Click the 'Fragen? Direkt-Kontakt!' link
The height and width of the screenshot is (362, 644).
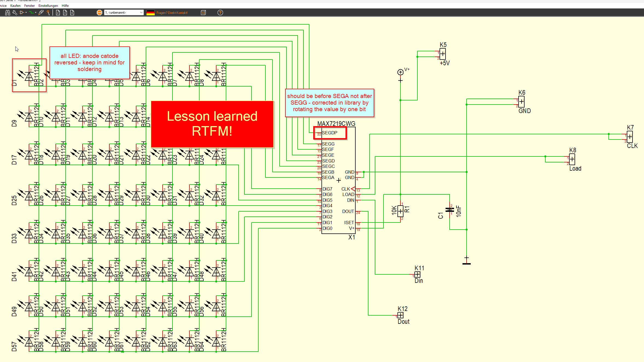(172, 13)
